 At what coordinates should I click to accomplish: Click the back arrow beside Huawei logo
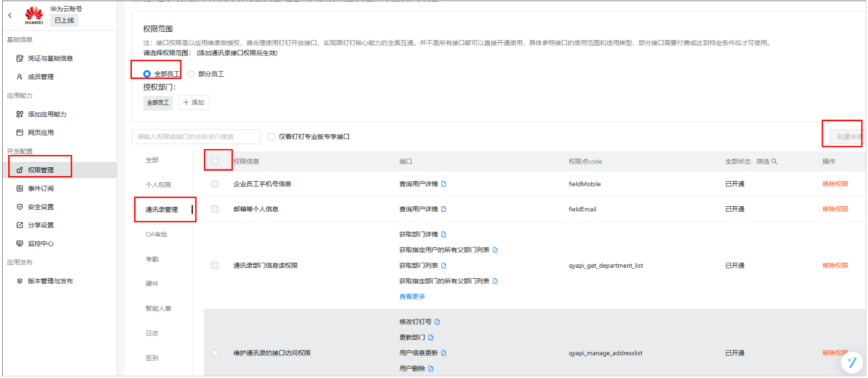[10, 15]
